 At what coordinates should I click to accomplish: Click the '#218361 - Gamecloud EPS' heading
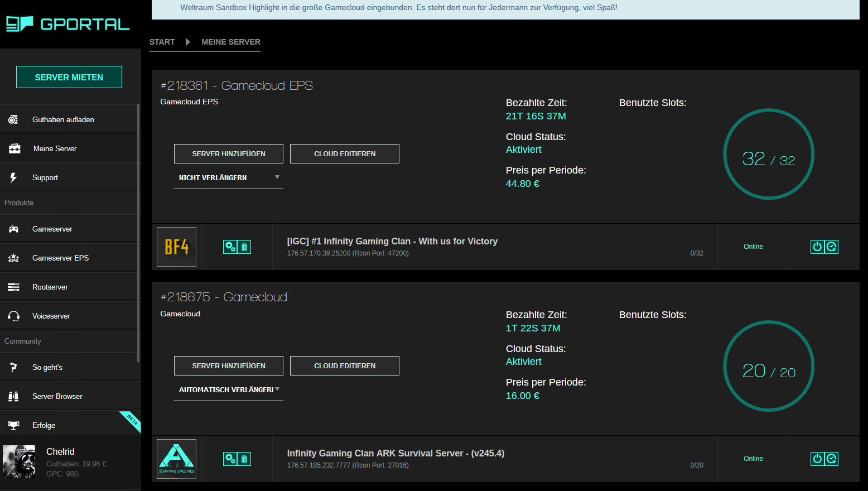pyautogui.click(x=237, y=85)
